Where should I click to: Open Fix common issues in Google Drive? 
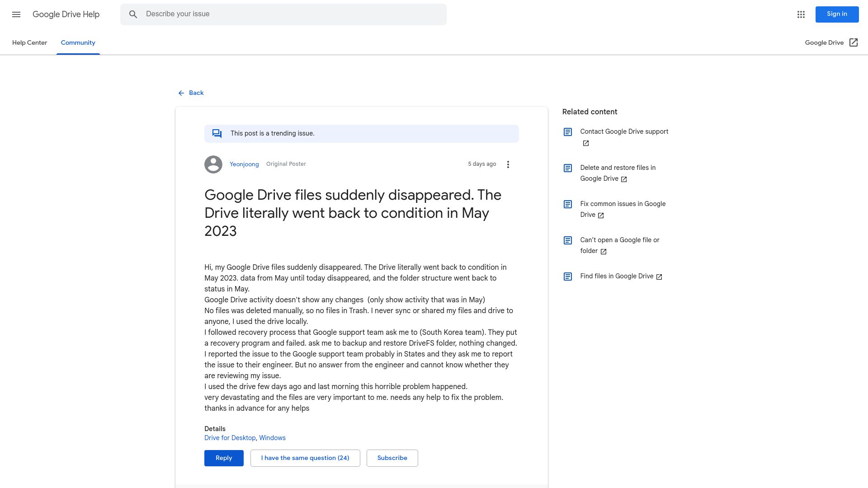click(x=623, y=209)
